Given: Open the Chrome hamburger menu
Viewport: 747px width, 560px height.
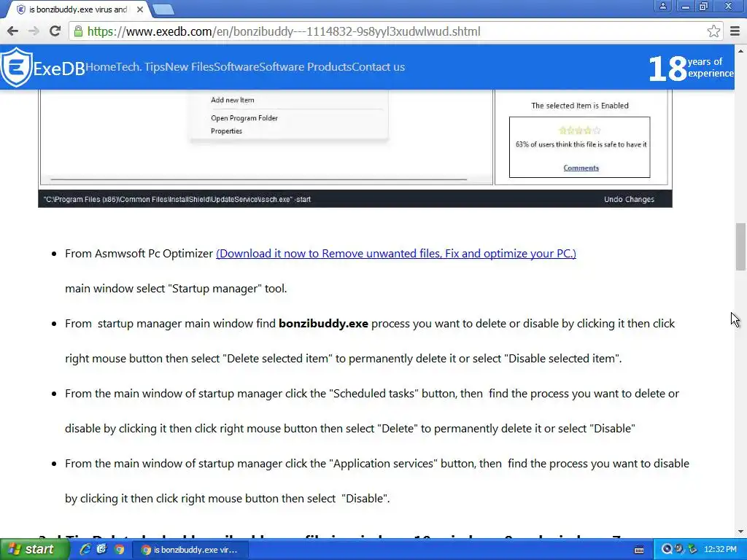Looking at the screenshot, I should click(735, 31).
